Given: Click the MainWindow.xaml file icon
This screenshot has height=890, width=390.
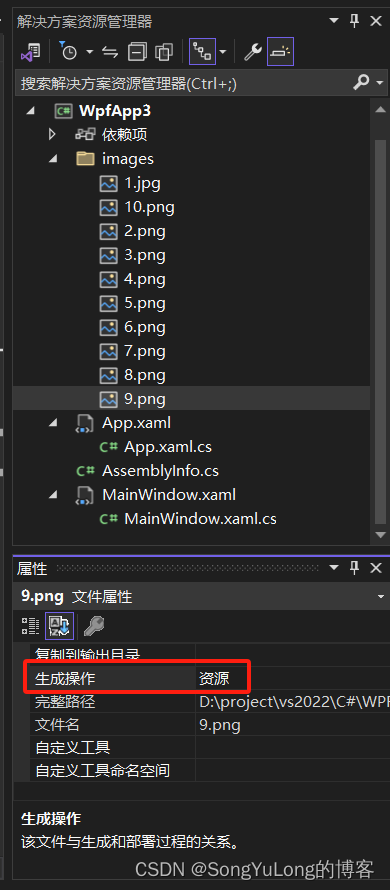Looking at the screenshot, I should (85, 495).
